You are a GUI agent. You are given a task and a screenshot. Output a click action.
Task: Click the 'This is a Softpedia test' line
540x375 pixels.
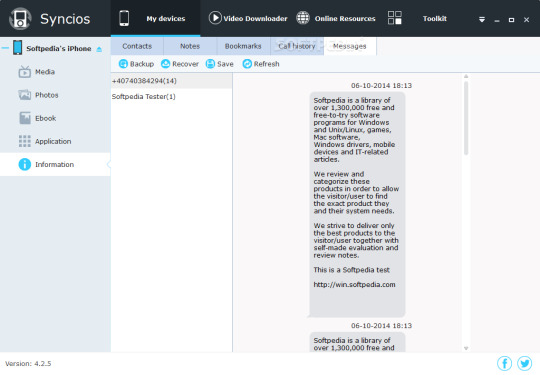(351, 270)
